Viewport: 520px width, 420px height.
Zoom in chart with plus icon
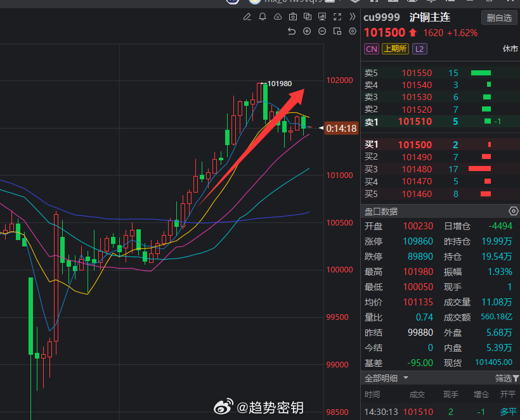tap(307, 31)
